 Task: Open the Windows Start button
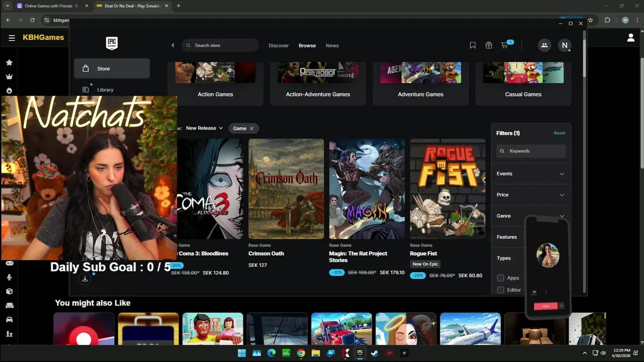pos(242,353)
